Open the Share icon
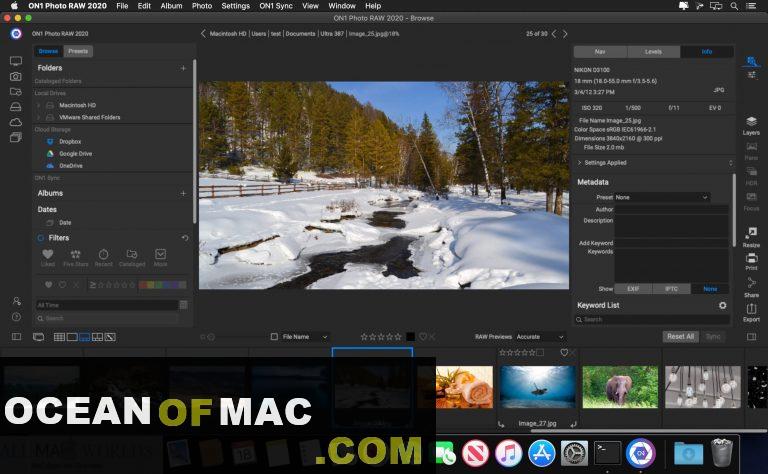Image resolution: width=768 pixels, height=474 pixels. click(751, 283)
